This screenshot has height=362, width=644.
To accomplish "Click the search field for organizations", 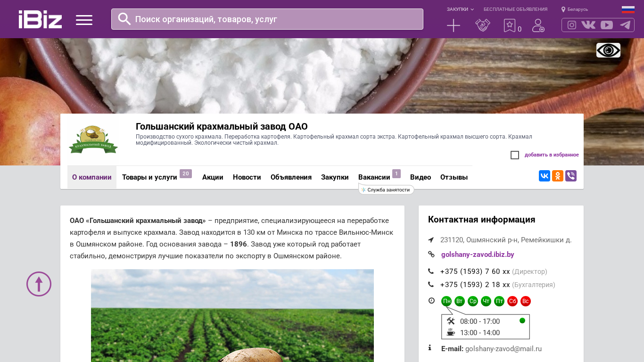I will [x=267, y=19].
